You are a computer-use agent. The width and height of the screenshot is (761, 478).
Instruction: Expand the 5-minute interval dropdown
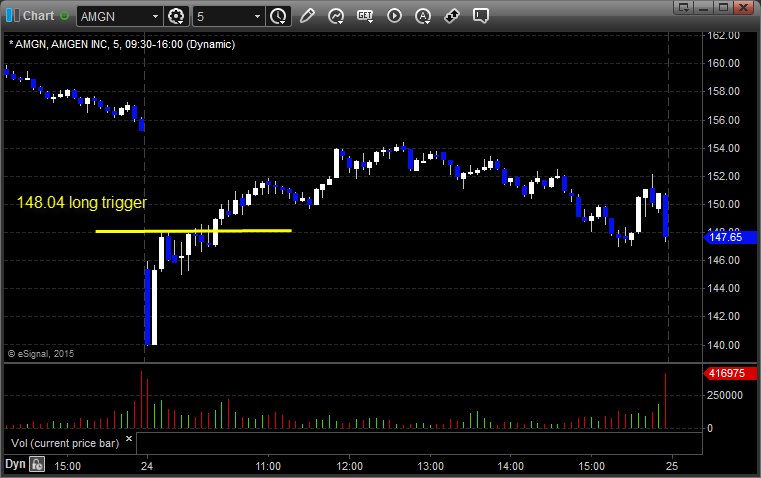point(257,16)
